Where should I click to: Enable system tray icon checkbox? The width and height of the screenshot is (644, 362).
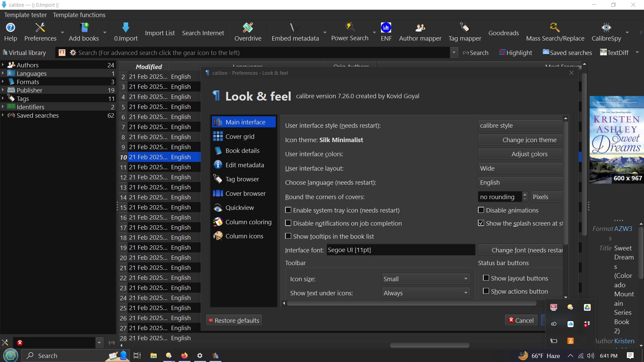coord(288,210)
